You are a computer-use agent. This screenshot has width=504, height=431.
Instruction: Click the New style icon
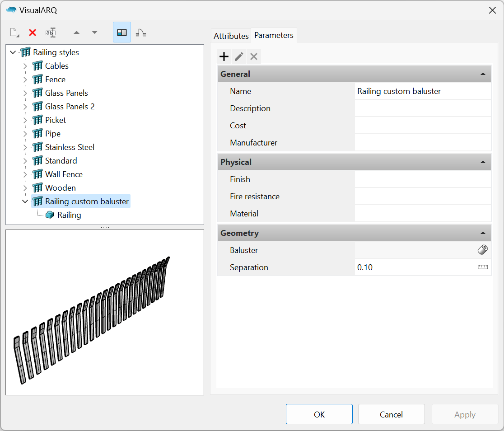tap(14, 33)
